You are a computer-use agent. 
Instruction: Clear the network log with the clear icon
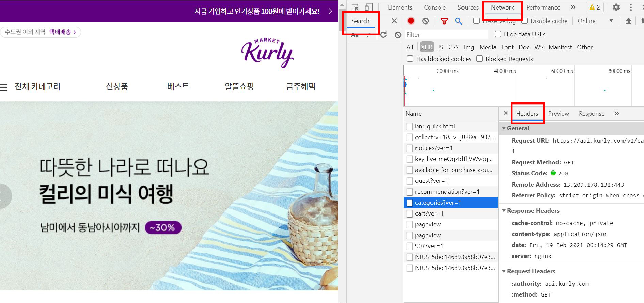(x=426, y=21)
